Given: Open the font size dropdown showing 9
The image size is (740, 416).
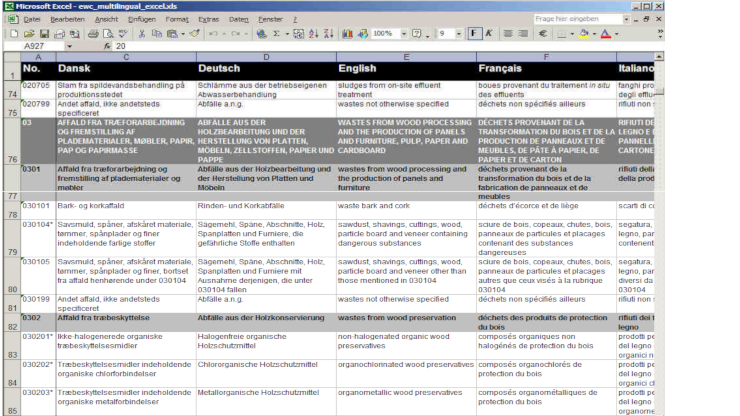Looking at the screenshot, I should (x=458, y=33).
